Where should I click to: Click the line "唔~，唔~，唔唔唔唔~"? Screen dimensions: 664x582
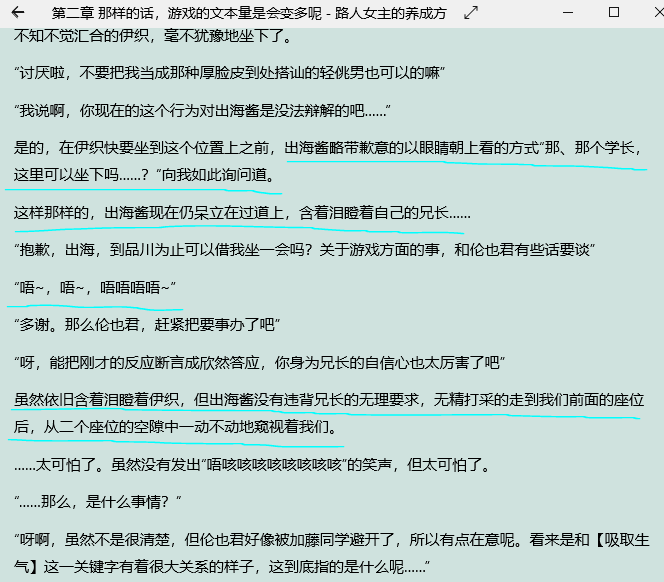click(95, 288)
